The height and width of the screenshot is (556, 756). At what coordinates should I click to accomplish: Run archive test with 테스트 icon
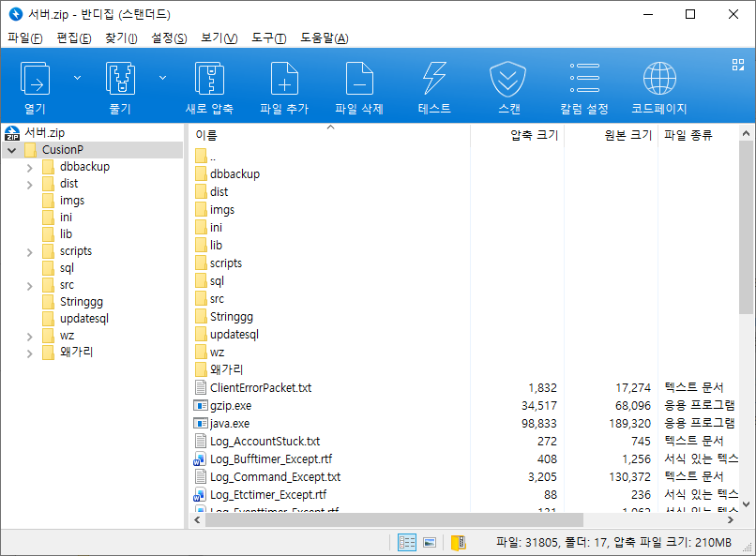[x=434, y=78]
